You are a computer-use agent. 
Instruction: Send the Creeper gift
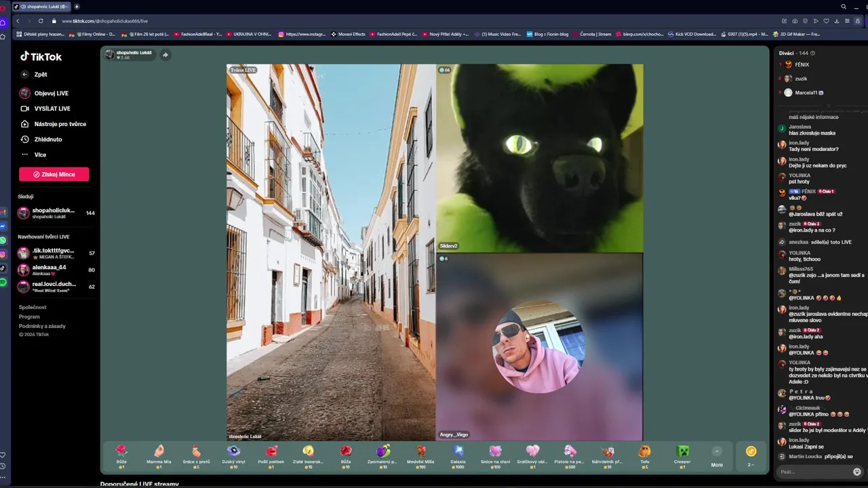682,457
